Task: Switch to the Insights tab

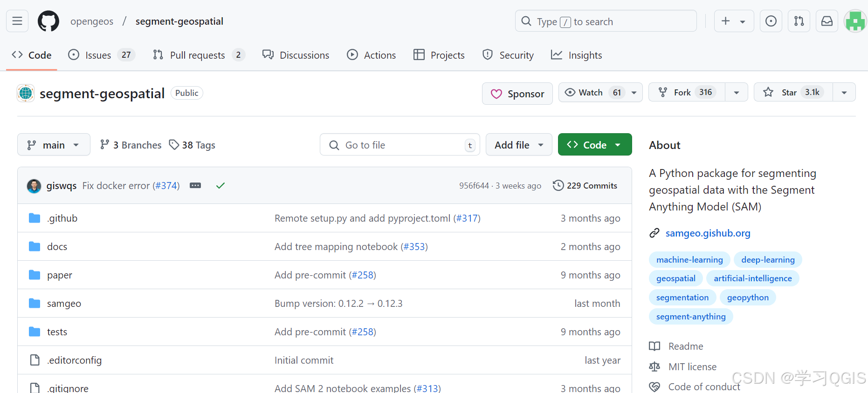Action: tap(577, 55)
